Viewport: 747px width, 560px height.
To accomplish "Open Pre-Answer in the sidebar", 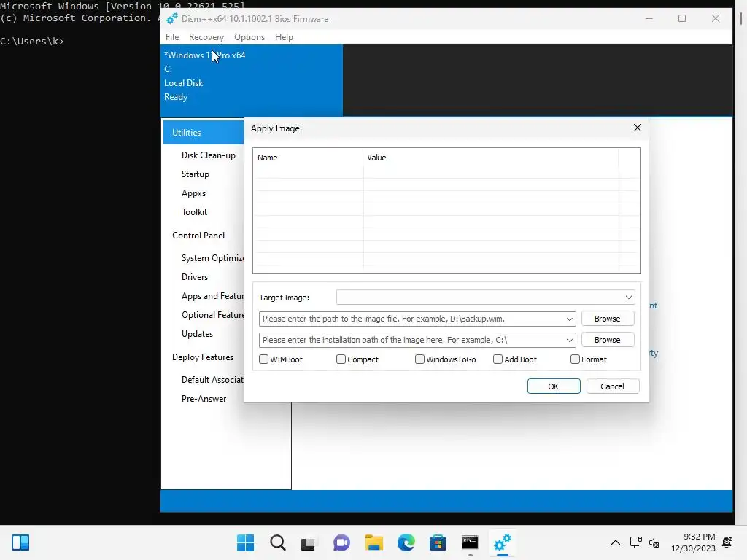I will coord(204,399).
